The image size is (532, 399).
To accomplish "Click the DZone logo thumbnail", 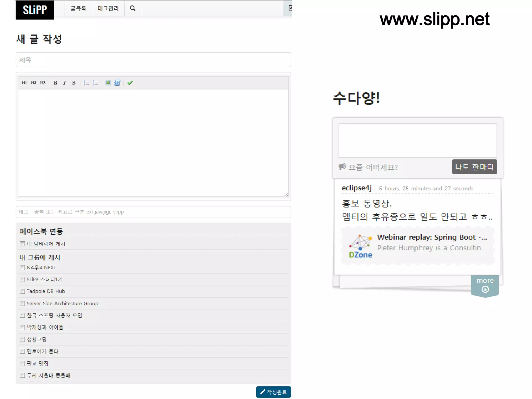I will 360,246.
